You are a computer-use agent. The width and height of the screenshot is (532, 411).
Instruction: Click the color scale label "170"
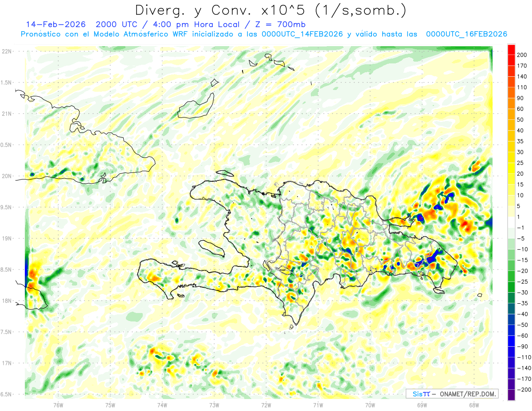[x=521, y=66]
